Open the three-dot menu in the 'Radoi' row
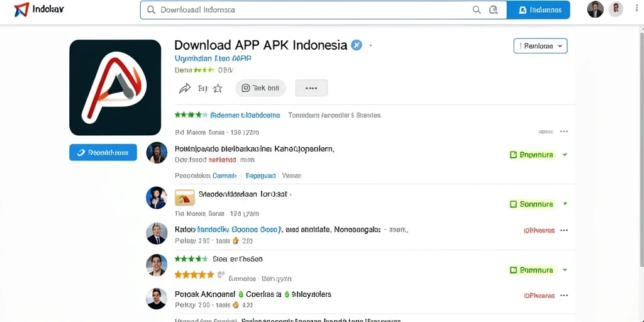Image resolution: width=644 pixels, height=322 pixels. pyautogui.click(x=564, y=230)
